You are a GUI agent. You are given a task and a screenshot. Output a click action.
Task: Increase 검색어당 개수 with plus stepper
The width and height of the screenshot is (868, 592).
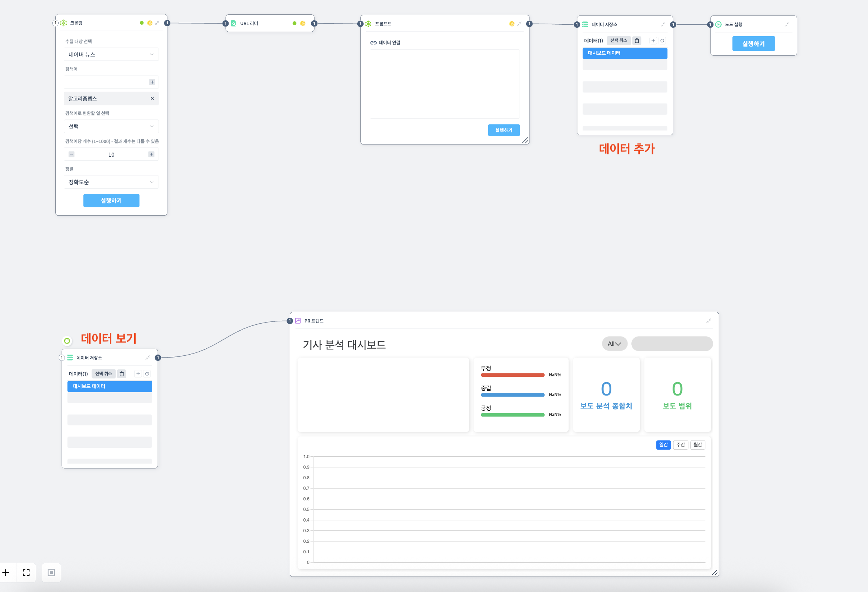pos(151,154)
